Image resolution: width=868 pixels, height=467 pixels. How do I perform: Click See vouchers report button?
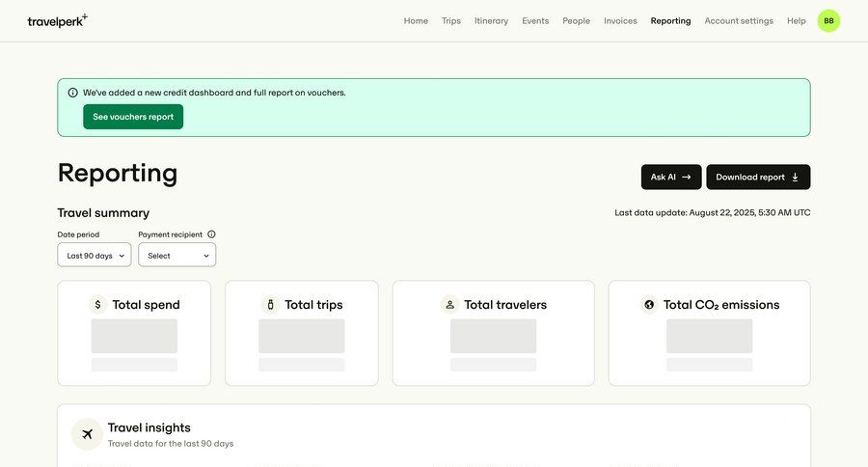click(x=133, y=117)
